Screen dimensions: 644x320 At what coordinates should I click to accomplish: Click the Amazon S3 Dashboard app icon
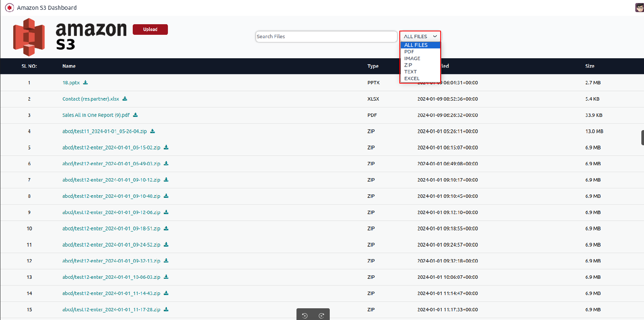coord(9,8)
